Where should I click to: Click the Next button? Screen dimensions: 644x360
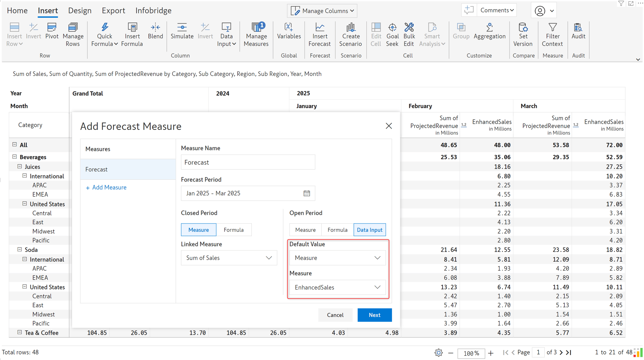tap(375, 315)
